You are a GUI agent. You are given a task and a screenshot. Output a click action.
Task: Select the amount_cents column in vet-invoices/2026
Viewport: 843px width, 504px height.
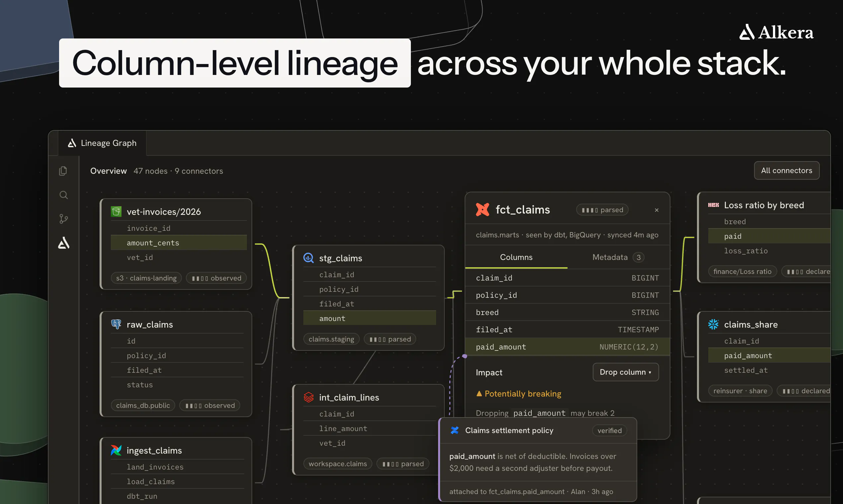179,243
